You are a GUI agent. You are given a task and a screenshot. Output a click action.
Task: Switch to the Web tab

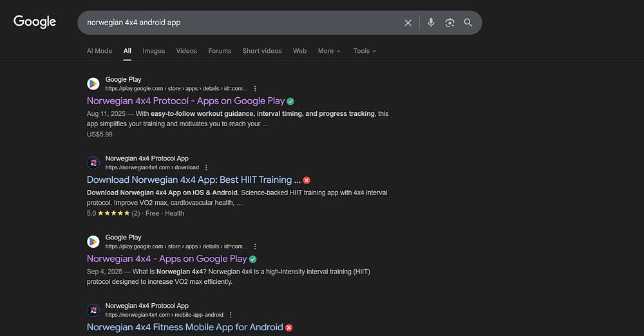(299, 51)
